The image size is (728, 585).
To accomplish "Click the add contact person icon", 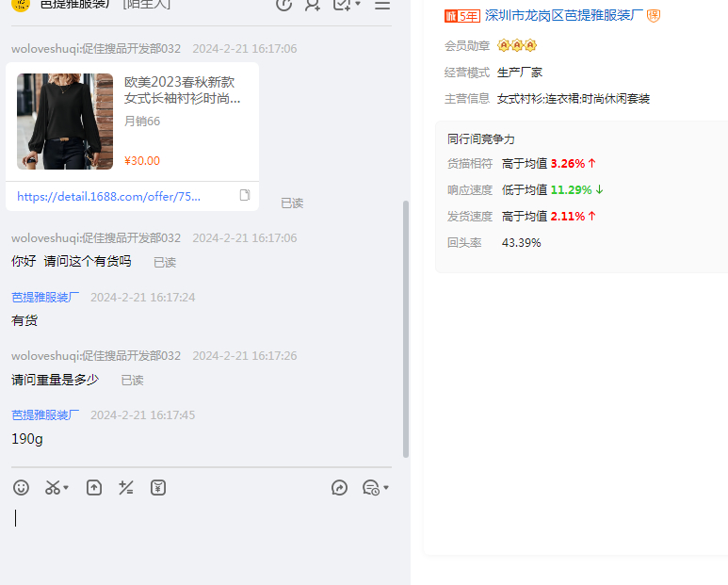I will coord(313,5).
